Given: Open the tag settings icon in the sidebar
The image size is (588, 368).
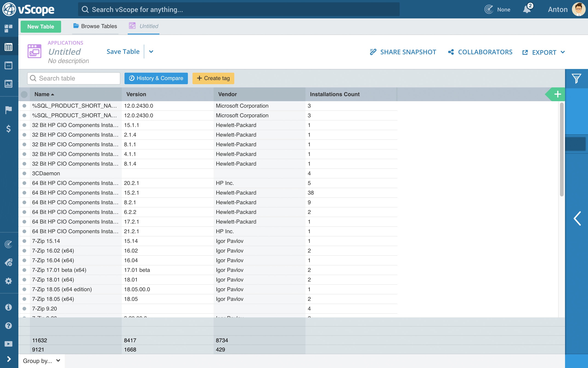Looking at the screenshot, I should 8,263.
